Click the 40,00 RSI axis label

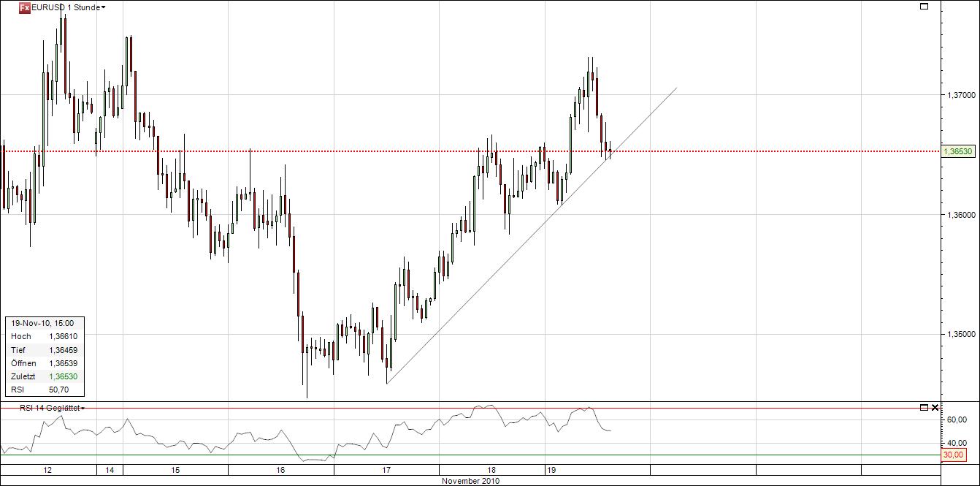[957, 443]
